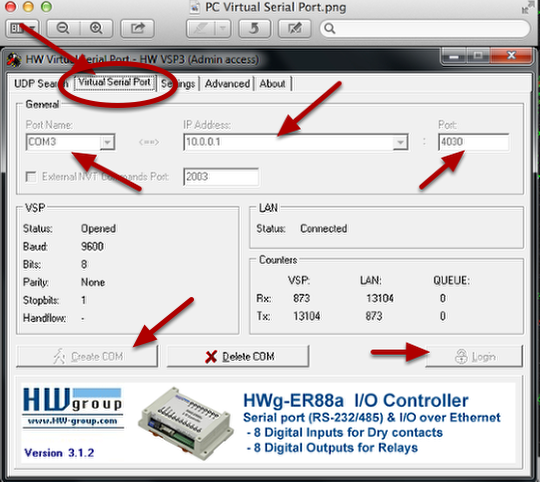
Task: Click the LAN Tx counter 873
Action: coord(374,316)
